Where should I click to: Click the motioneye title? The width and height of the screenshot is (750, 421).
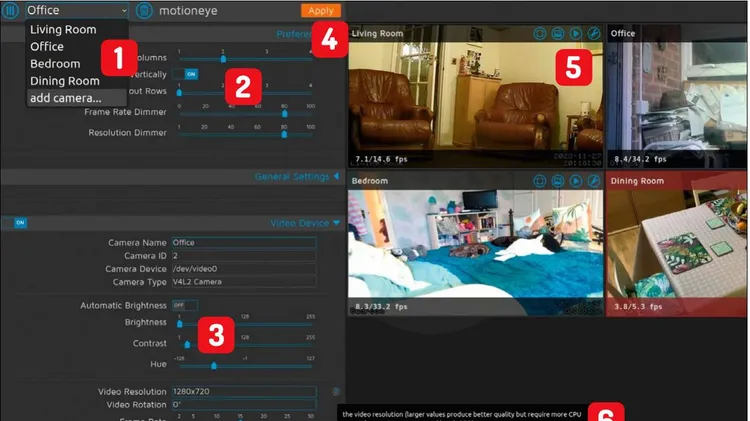click(188, 11)
